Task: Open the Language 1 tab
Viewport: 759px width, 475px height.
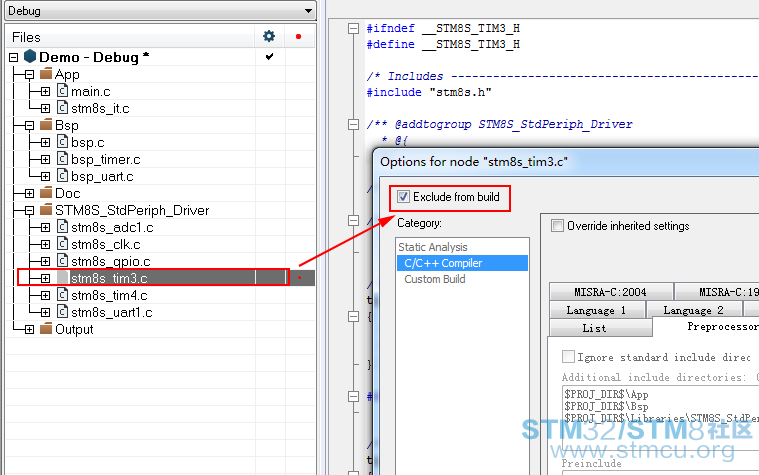Action: coord(597,310)
